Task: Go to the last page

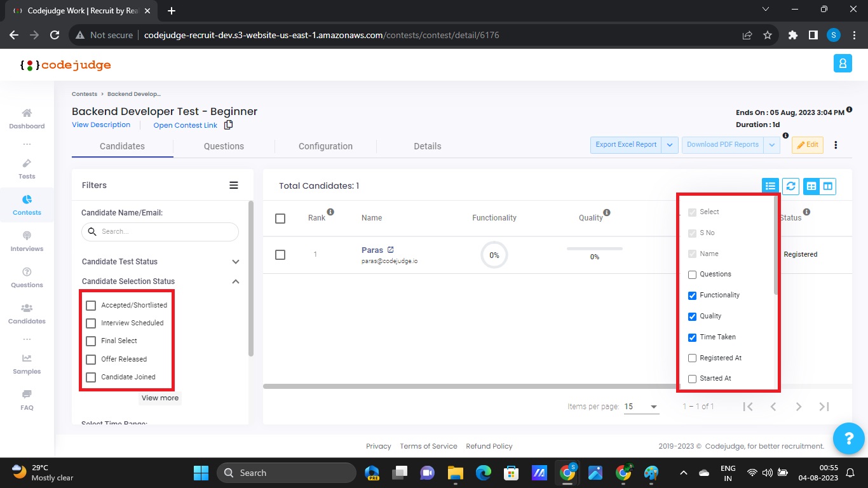Action: (824, 407)
